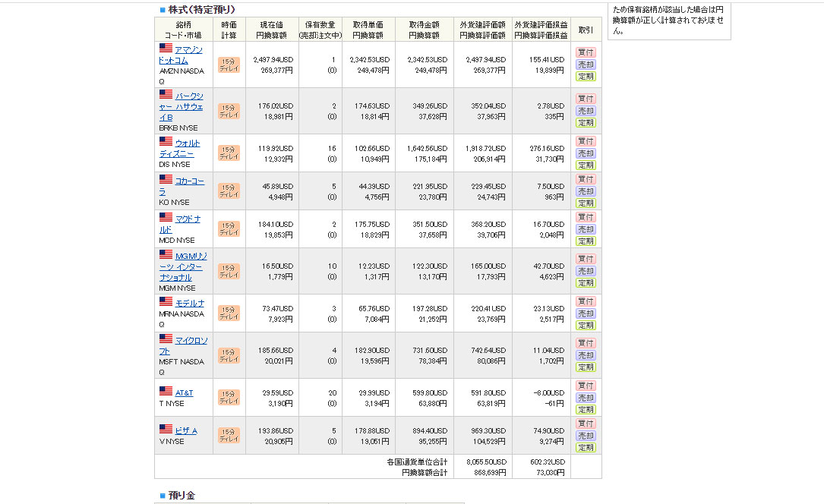Click the 15分ディレイ badge in the MRNA row
Screen dimensions: 824x504
229,313
